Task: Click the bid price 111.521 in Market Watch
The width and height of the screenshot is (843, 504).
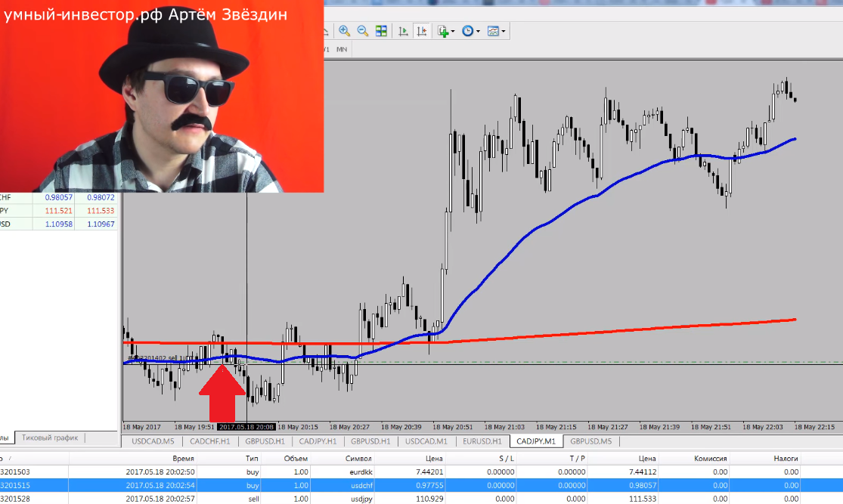Action: [59, 211]
